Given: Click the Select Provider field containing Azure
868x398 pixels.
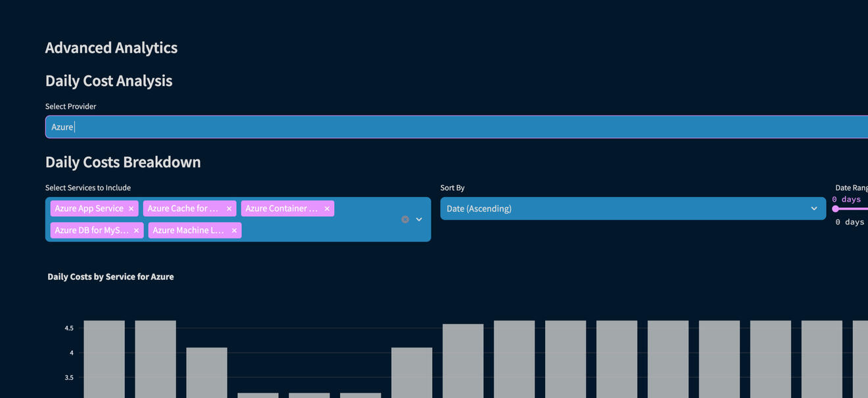Looking at the screenshot, I should 456,127.
